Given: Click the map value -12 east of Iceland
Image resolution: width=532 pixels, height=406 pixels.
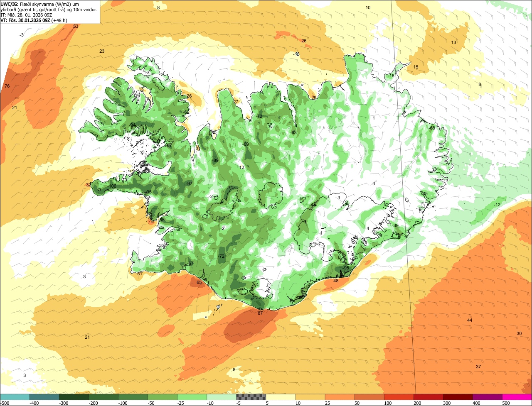Looking at the screenshot, I should (x=497, y=205).
